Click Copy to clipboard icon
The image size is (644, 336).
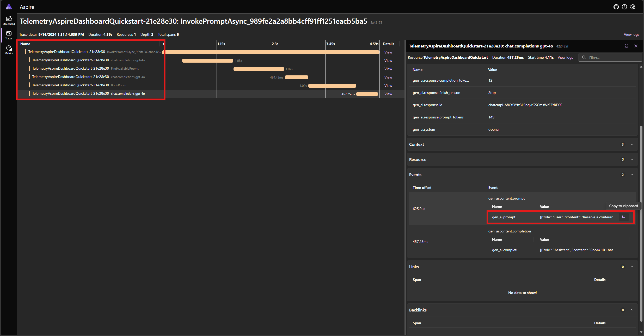coord(623,217)
